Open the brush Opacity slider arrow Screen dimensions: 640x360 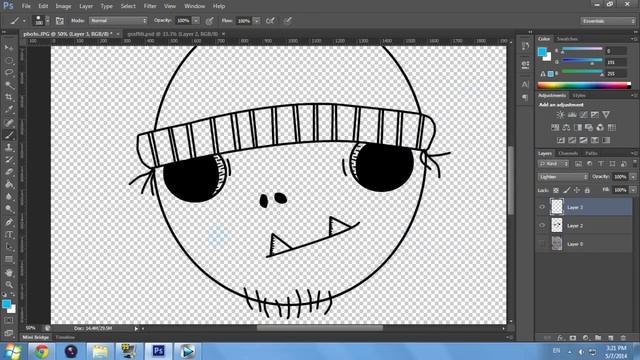[196, 20]
